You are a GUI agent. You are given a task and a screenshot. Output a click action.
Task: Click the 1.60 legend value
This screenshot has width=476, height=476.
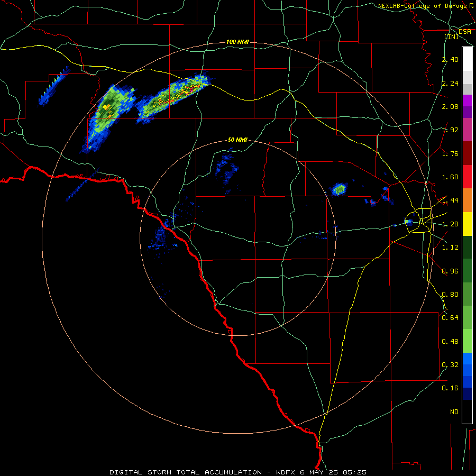(450, 177)
